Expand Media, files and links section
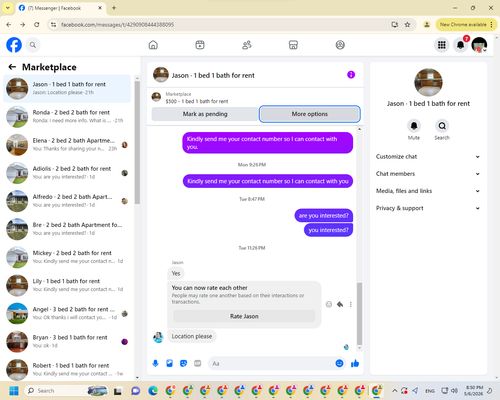 coord(428,191)
